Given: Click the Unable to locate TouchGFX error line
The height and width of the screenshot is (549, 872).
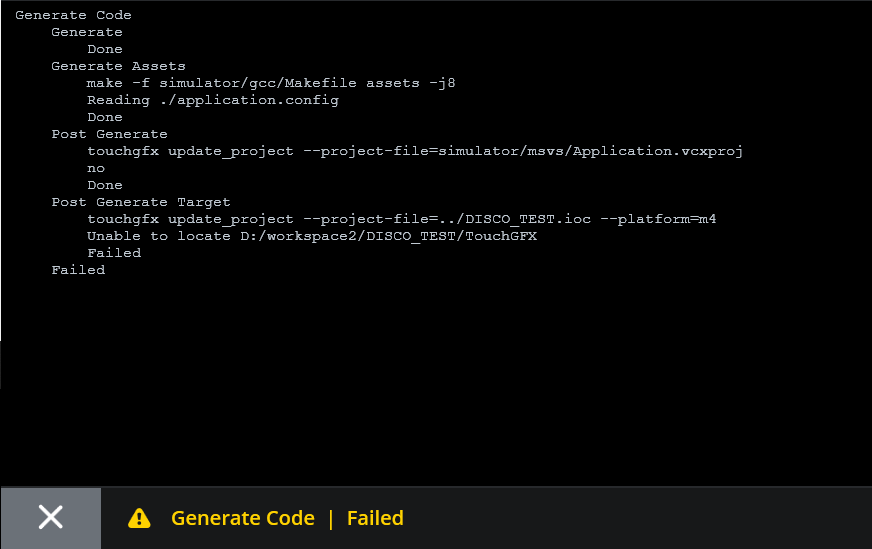Looking at the screenshot, I should 312,236.
